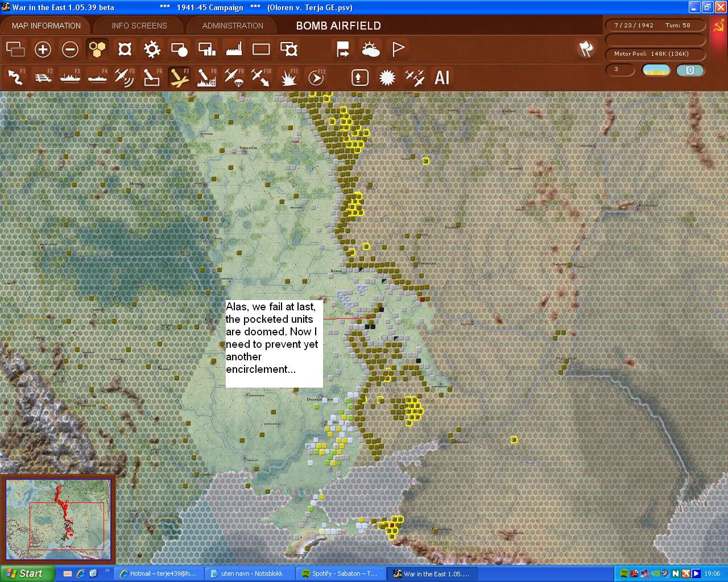Viewport: 728px width, 582px height.
Task: Select the F8 bomb city mode
Action: tap(206, 77)
